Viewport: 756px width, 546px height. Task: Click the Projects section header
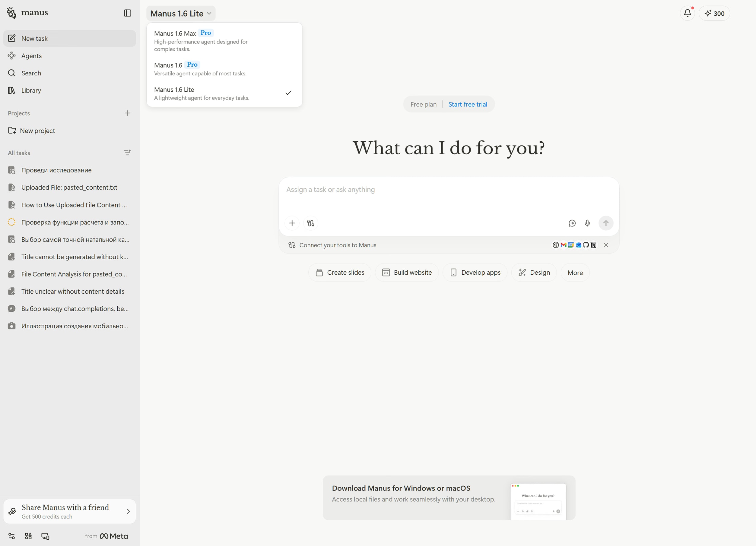[x=19, y=113]
